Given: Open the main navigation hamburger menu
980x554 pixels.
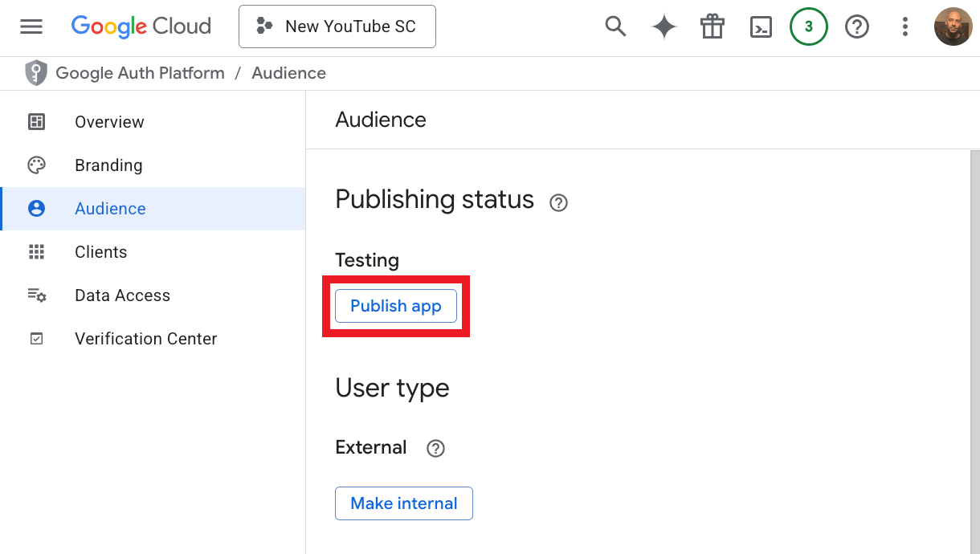Looking at the screenshot, I should pyautogui.click(x=31, y=26).
